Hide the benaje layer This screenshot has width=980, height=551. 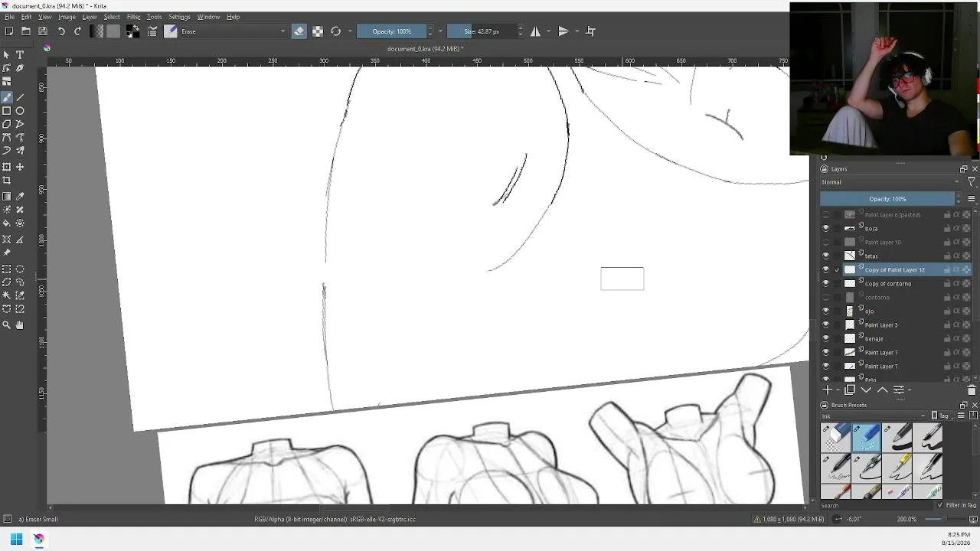825,339
